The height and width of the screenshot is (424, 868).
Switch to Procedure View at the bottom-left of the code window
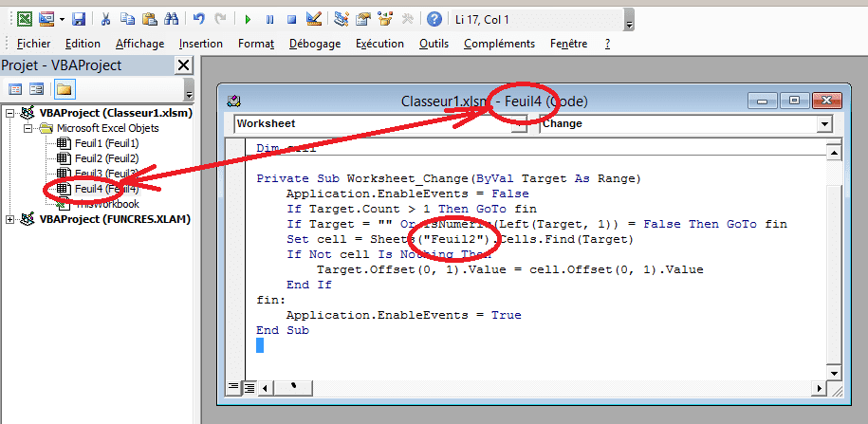click(x=234, y=387)
